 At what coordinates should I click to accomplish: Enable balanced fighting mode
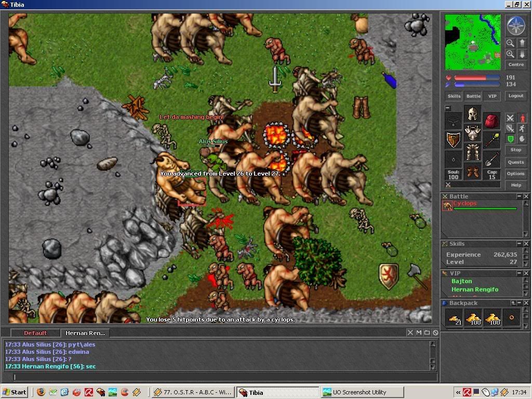[x=510, y=128]
